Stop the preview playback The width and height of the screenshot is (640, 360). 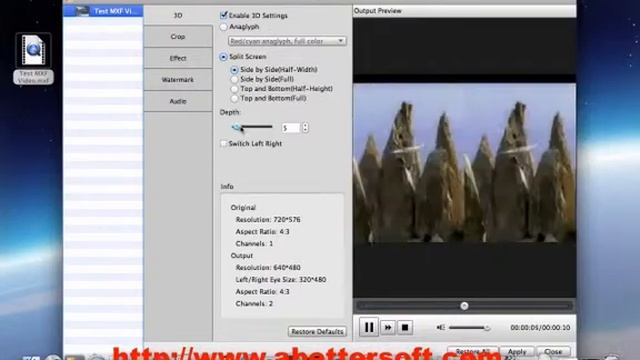tap(405, 327)
